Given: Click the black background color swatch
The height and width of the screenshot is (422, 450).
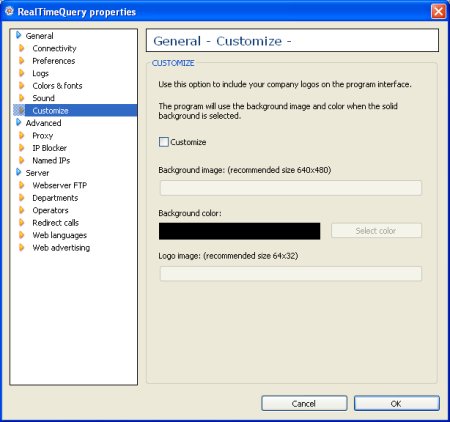Looking at the screenshot, I should coord(239,231).
